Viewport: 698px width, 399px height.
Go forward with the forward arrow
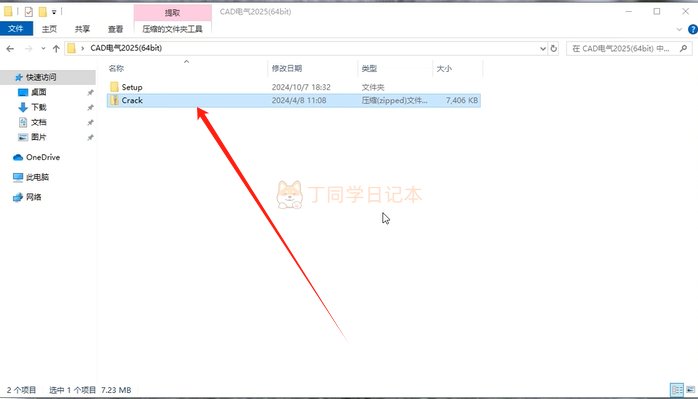pyautogui.click(x=28, y=49)
